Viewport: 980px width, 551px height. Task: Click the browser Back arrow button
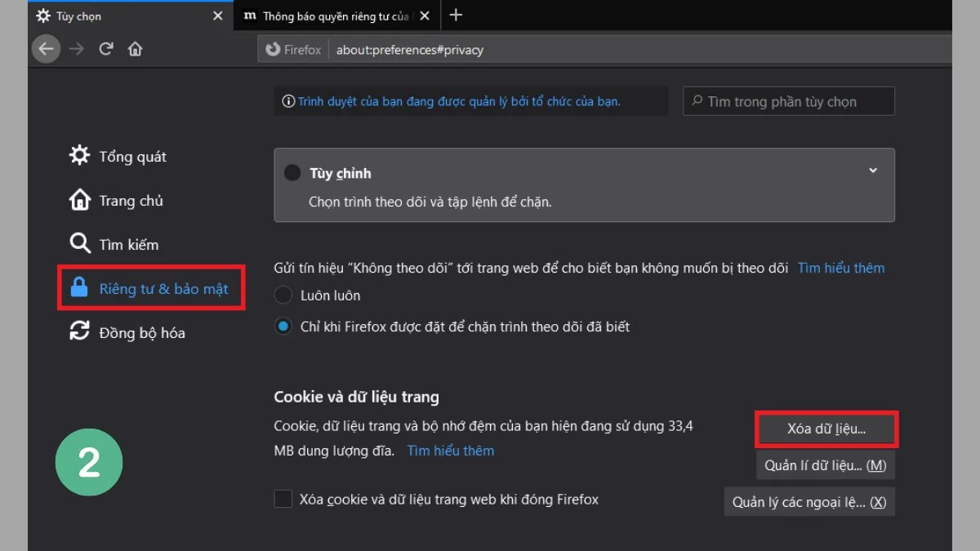(47, 49)
